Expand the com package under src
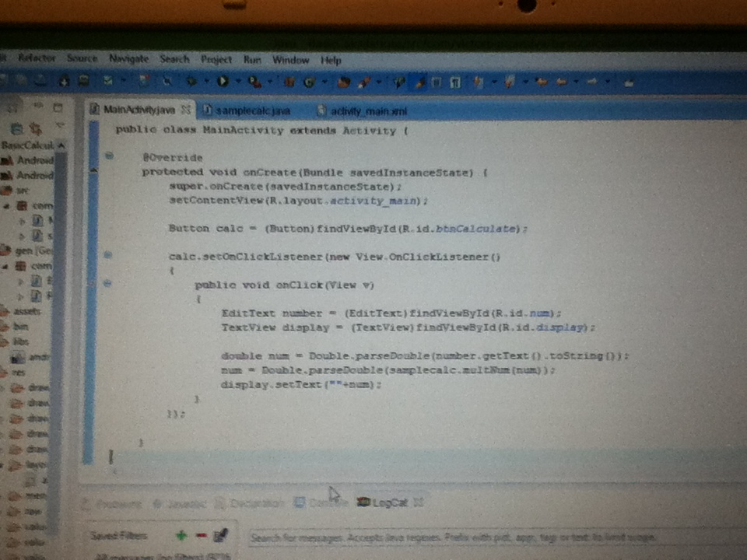 click(x=7, y=206)
